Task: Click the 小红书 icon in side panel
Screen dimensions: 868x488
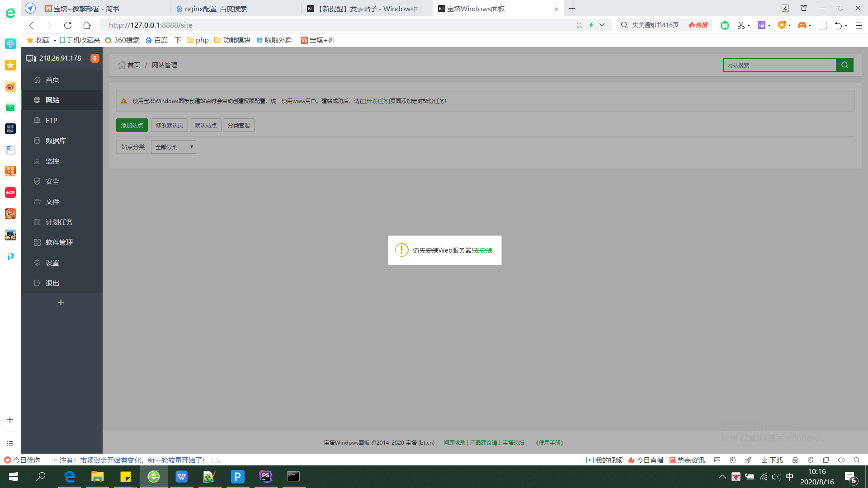Action: 10,192
